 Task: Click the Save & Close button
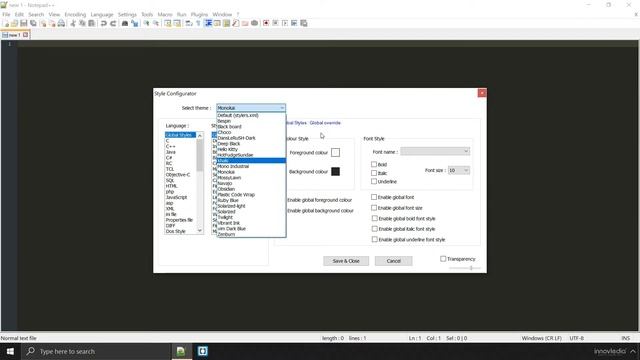pyautogui.click(x=346, y=261)
